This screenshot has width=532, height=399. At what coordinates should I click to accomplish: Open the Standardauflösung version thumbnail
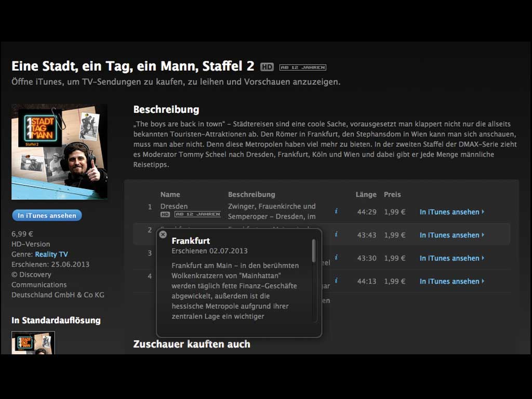point(33,343)
